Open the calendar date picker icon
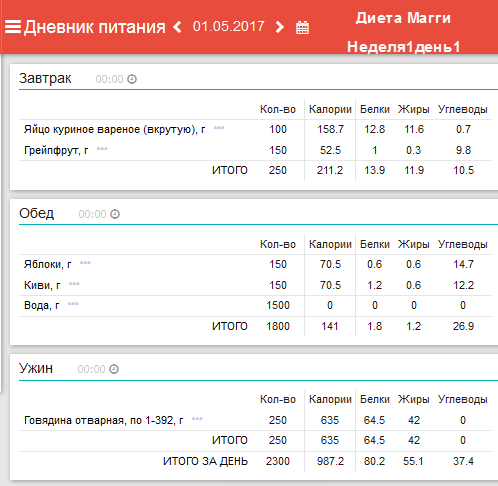Image resolution: width=498 pixels, height=486 pixels. pyautogui.click(x=302, y=27)
